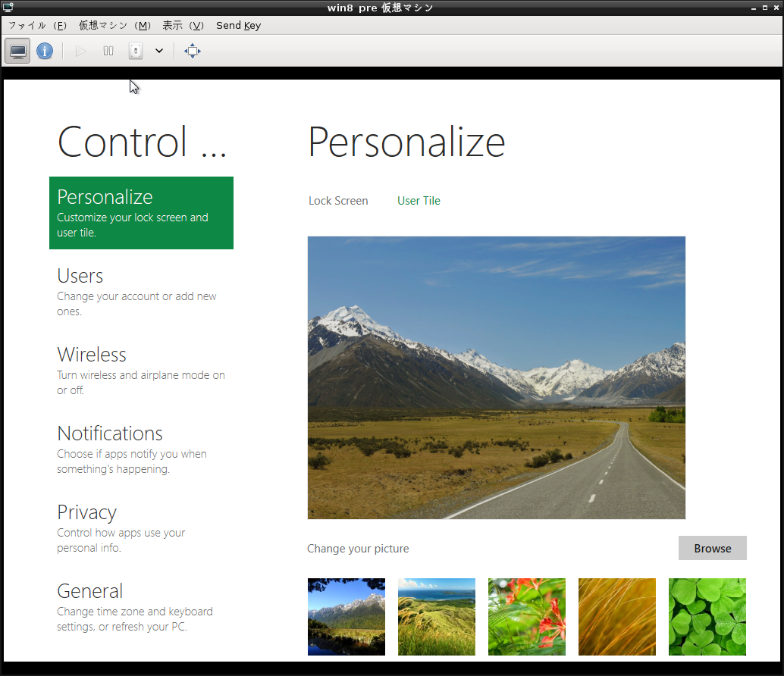Open the 仮想マシン (M) menu
The width and height of the screenshot is (784, 676).
tap(114, 26)
